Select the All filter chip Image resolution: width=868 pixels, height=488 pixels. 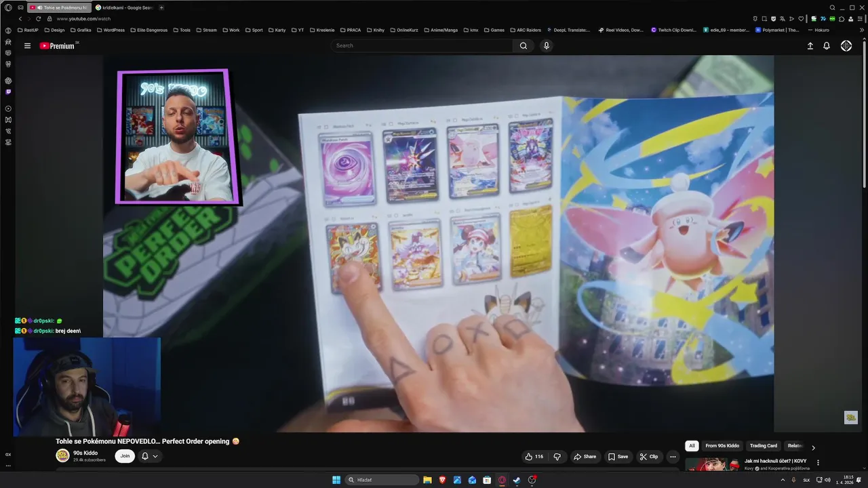pyautogui.click(x=692, y=445)
